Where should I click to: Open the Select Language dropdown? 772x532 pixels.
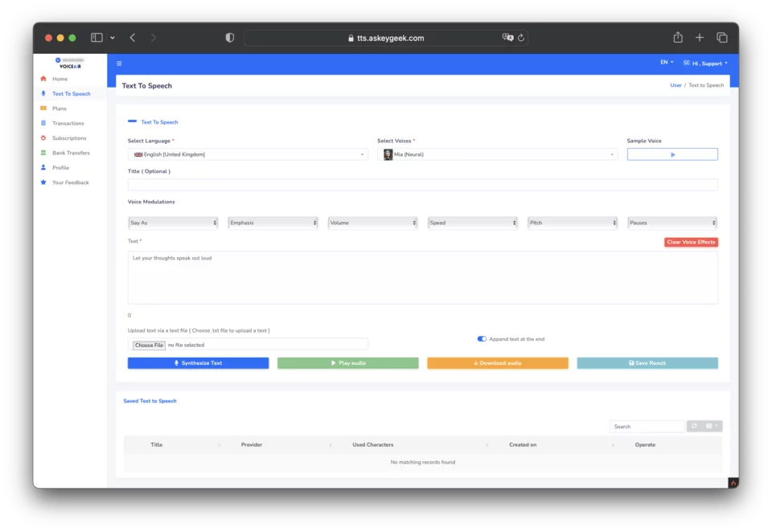coord(248,154)
